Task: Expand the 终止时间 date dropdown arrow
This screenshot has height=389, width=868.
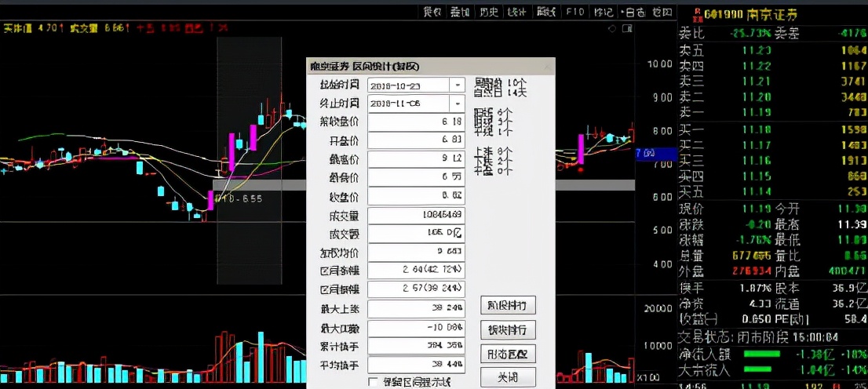Action: [x=458, y=104]
